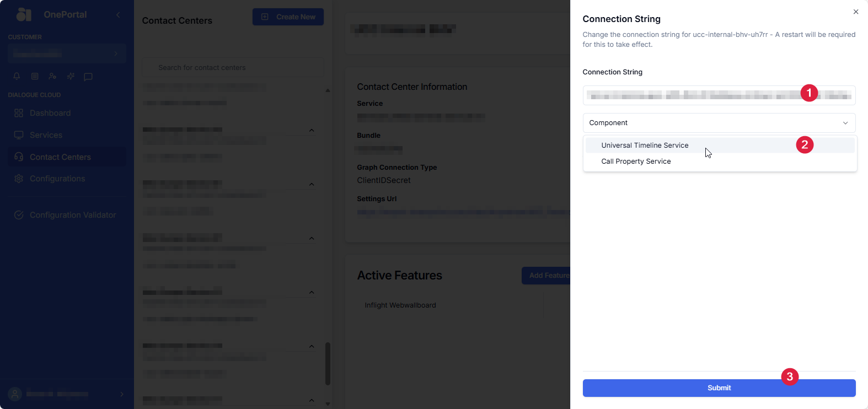Click the user settings icon in sidebar

click(52, 76)
